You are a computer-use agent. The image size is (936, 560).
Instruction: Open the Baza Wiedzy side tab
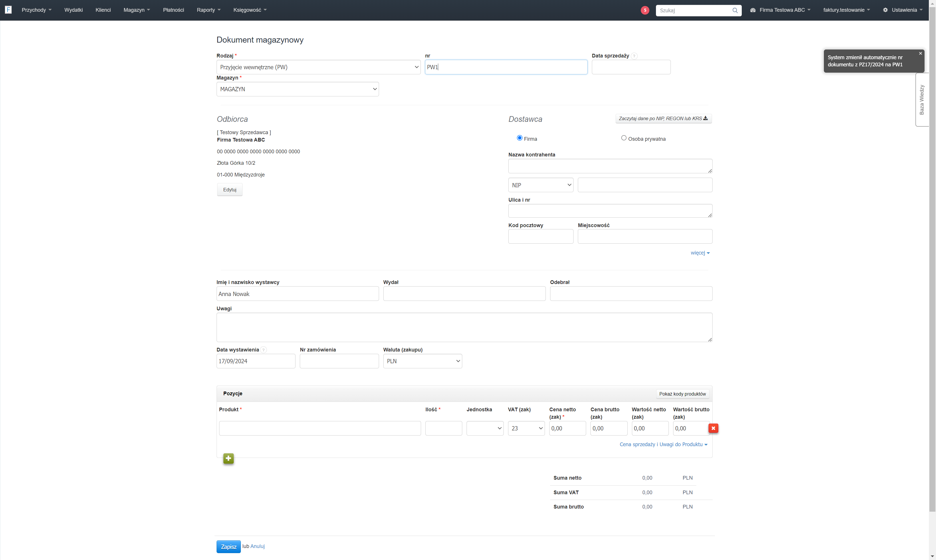click(x=922, y=100)
